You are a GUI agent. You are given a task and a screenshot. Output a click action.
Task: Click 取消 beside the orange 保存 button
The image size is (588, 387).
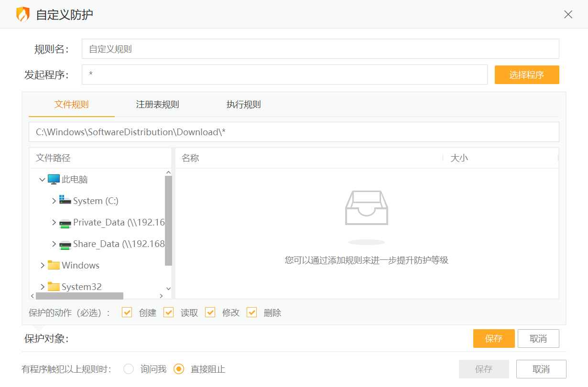[x=538, y=339]
